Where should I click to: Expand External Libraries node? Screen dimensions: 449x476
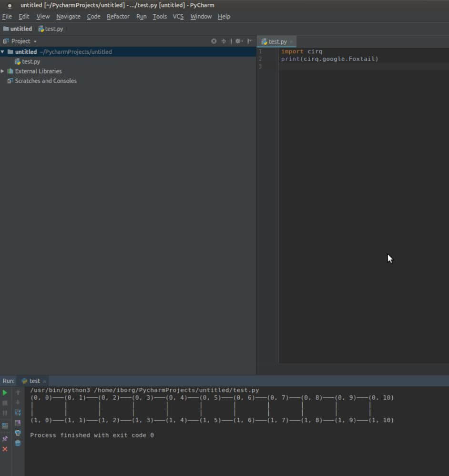[2, 71]
